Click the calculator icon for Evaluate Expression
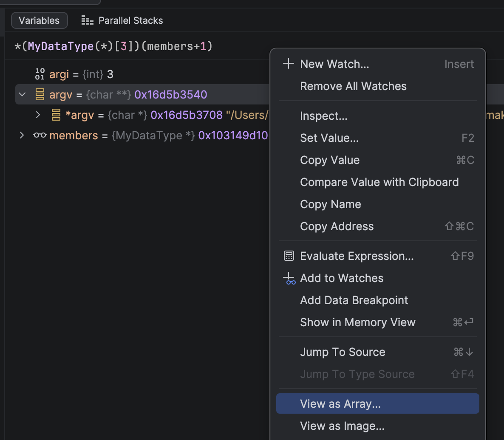This screenshot has width=504, height=440. click(x=289, y=256)
